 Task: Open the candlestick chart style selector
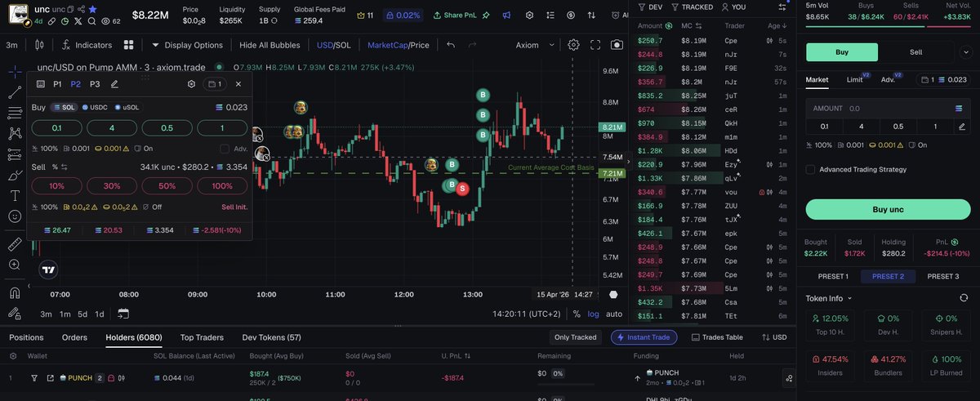coord(38,45)
